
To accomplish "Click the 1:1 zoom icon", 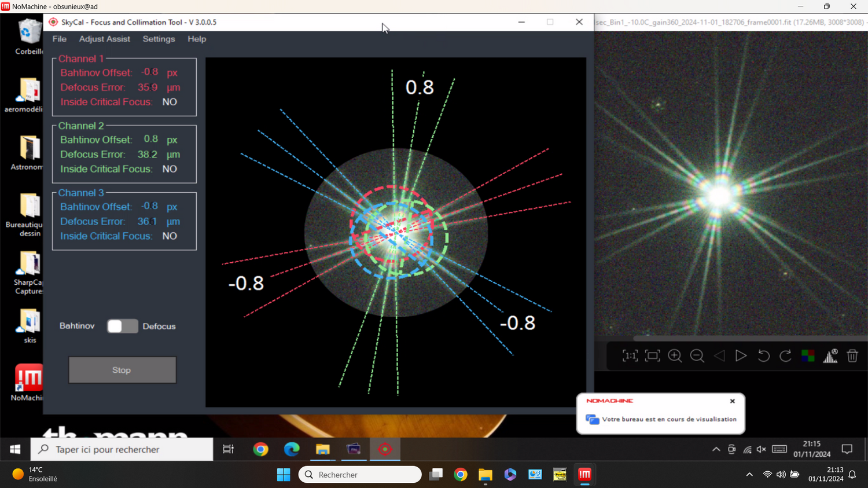I will coord(630,356).
